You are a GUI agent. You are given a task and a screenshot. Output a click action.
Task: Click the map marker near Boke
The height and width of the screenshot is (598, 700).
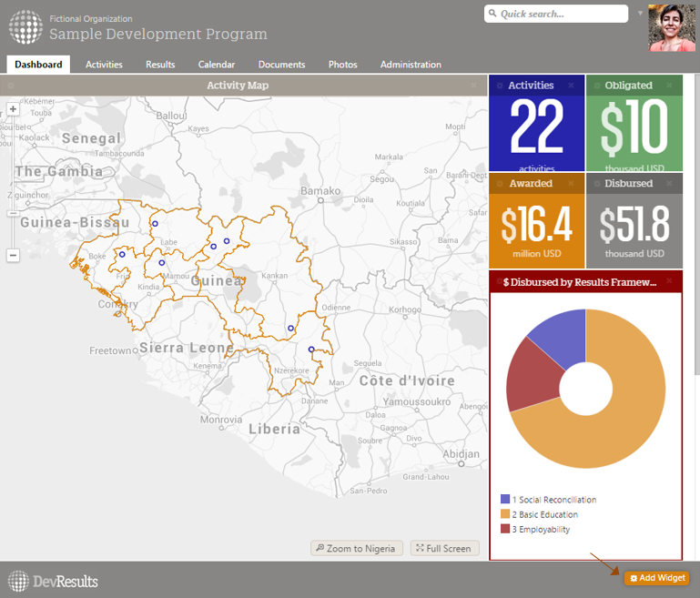pyautogui.click(x=122, y=254)
